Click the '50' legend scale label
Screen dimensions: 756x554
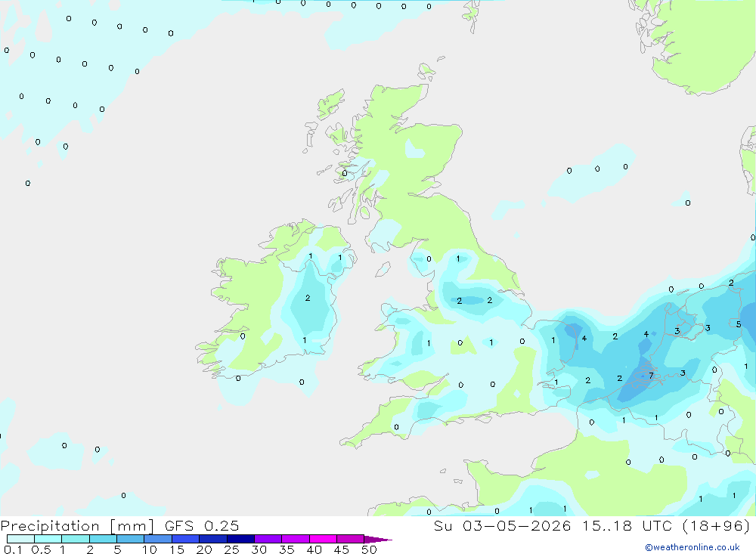369,549
